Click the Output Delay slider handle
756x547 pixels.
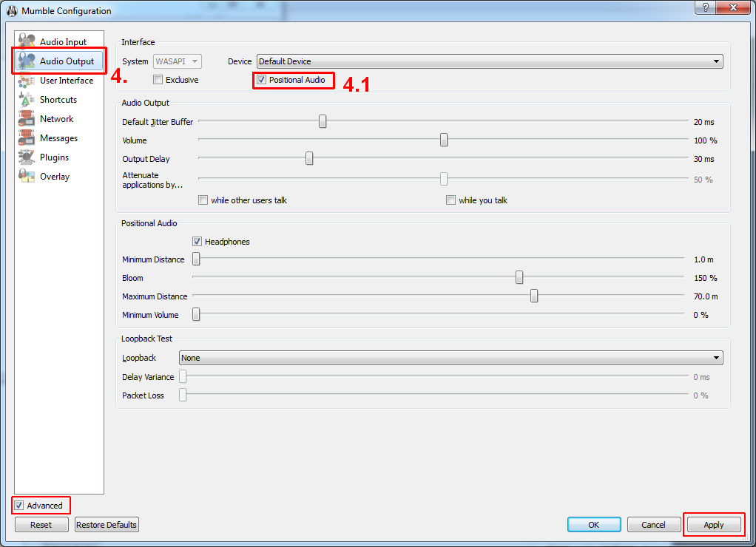click(x=309, y=158)
